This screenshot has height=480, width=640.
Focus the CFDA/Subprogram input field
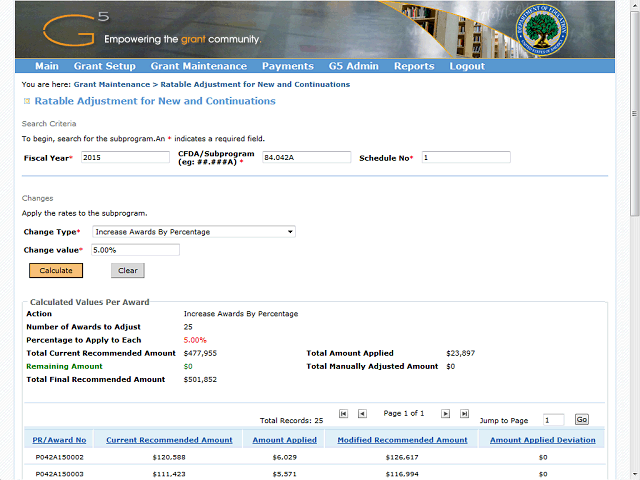(x=307, y=158)
